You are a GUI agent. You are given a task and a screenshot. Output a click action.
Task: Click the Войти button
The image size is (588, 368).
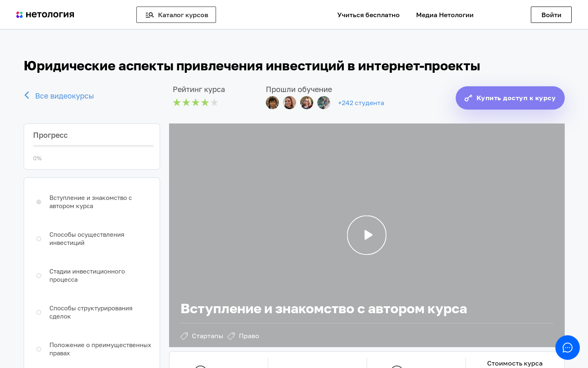(x=551, y=15)
